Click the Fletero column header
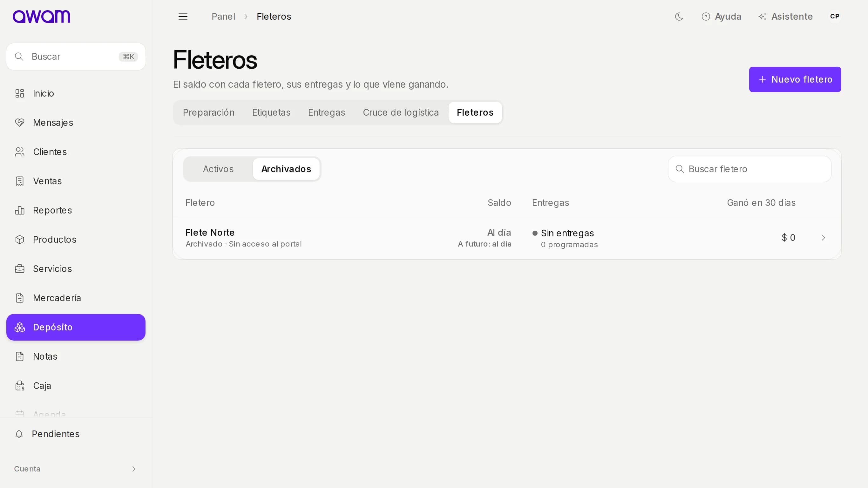Image resolution: width=868 pixels, height=488 pixels. [200, 203]
